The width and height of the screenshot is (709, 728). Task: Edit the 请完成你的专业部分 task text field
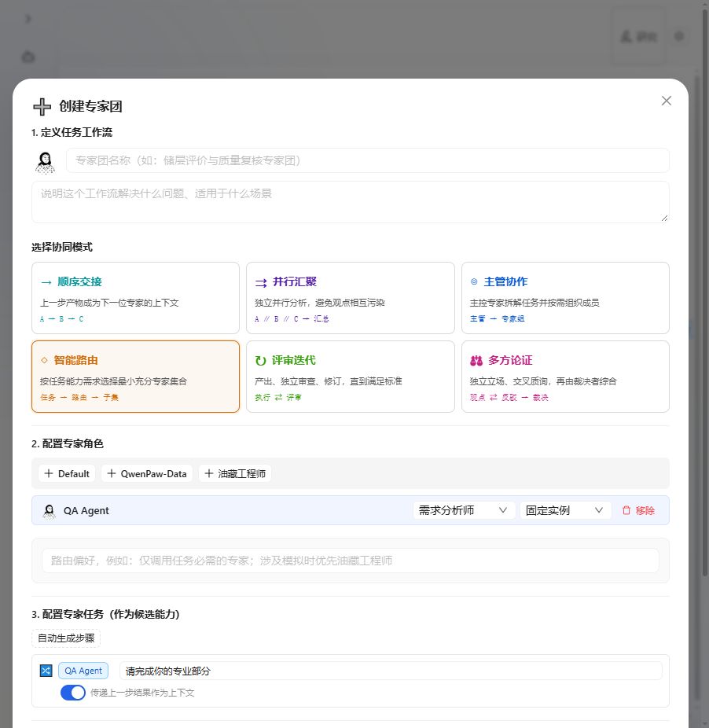[391, 671]
